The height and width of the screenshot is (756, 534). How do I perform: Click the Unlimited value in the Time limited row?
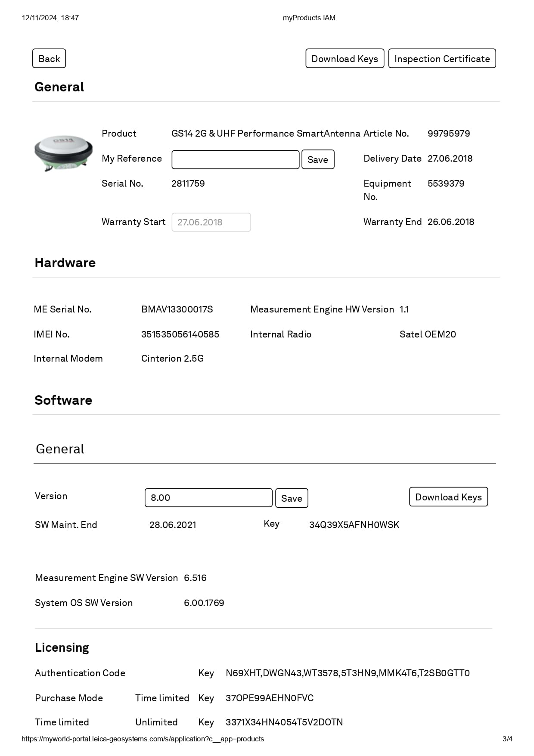156,722
